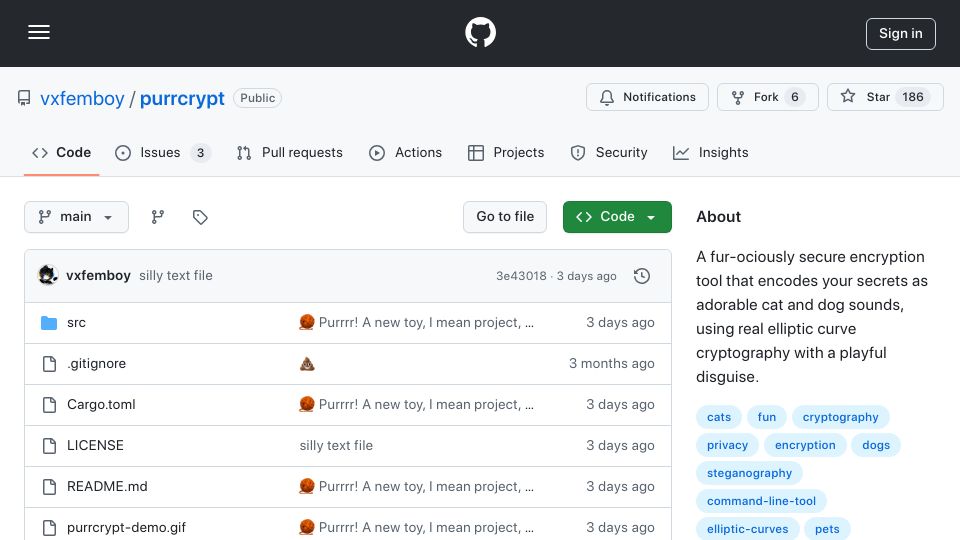Image resolution: width=960 pixels, height=540 pixels.
Task: Click the Go to file button
Action: 504,217
